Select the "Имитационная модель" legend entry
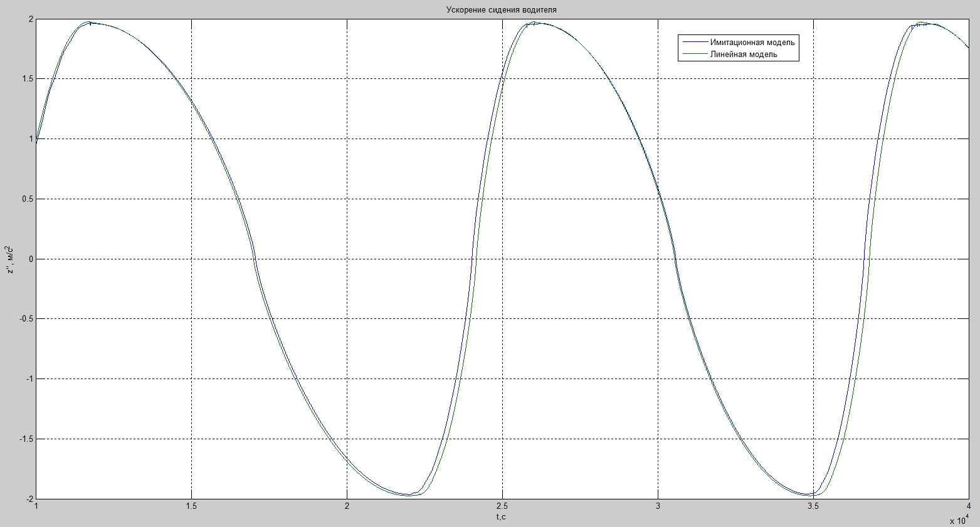 pyautogui.click(x=752, y=43)
